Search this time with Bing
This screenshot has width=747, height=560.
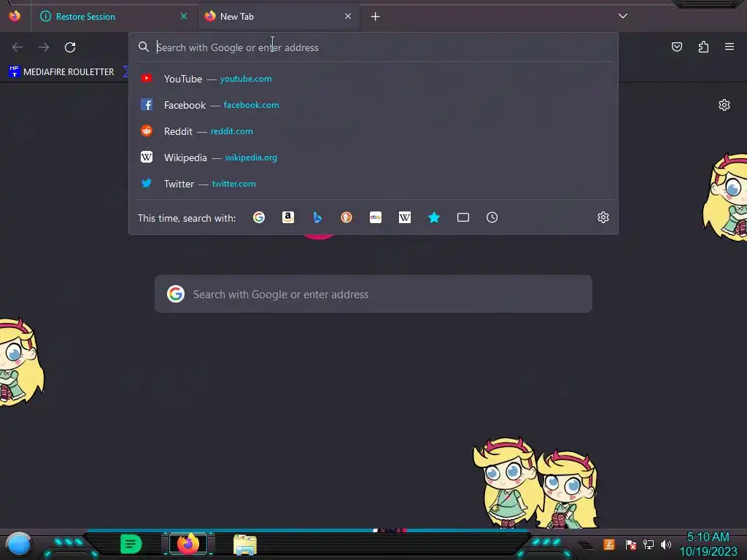317,217
